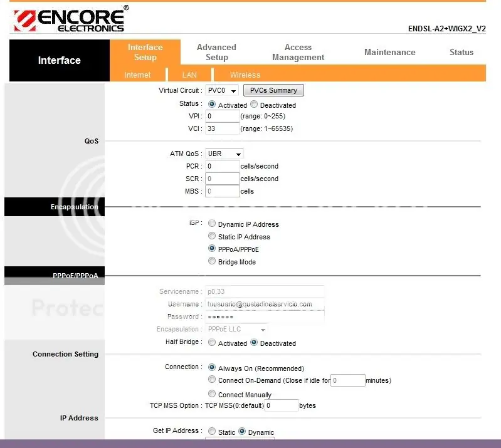Open the Interface Setup tab
The height and width of the screenshot is (448, 501).
[x=145, y=52]
